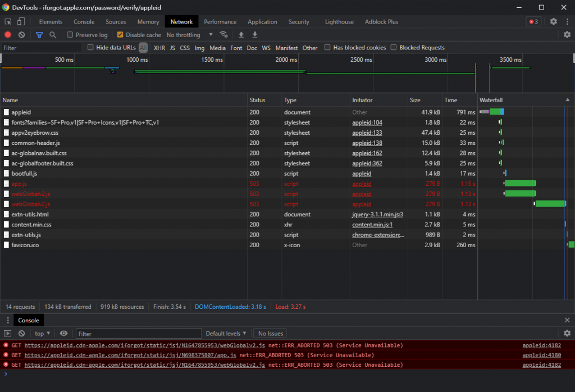The width and height of the screenshot is (575, 392).
Task: Export HAR file download icon
Action: click(255, 35)
